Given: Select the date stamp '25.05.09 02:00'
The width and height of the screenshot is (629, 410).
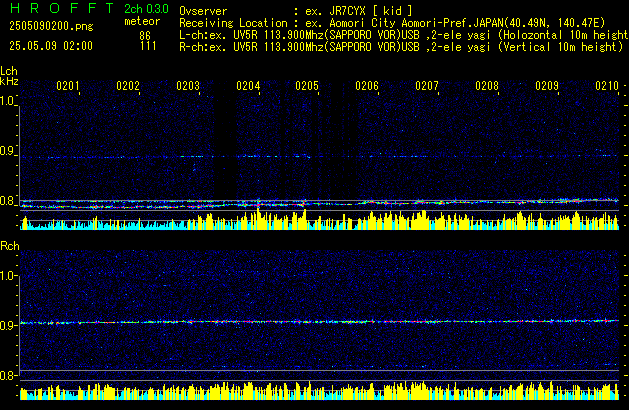Looking at the screenshot, I should 51,46.
